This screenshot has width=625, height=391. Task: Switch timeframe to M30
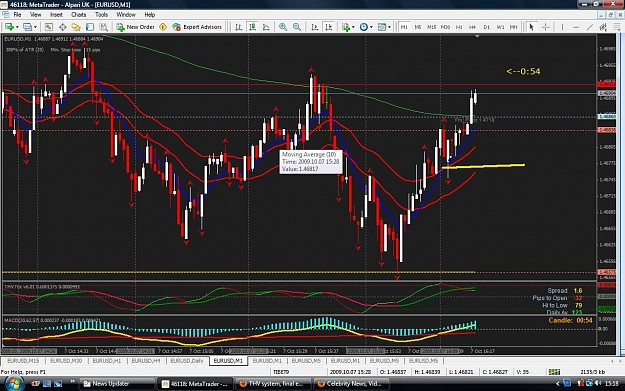coord(445,27)
